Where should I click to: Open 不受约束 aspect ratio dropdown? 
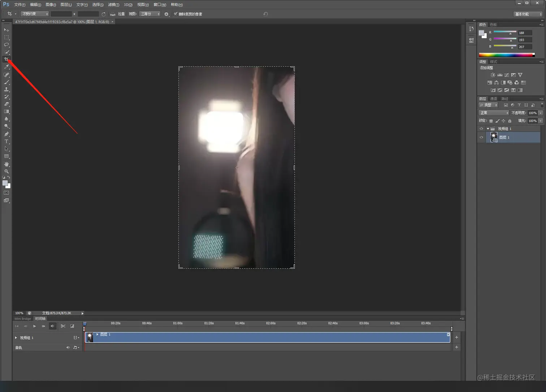point(35,14)
